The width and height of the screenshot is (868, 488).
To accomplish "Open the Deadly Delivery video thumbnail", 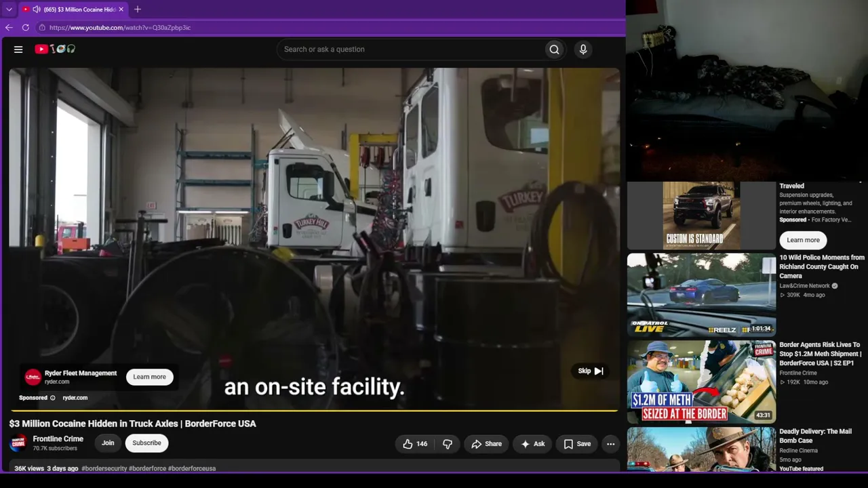I will coord(701,449).
